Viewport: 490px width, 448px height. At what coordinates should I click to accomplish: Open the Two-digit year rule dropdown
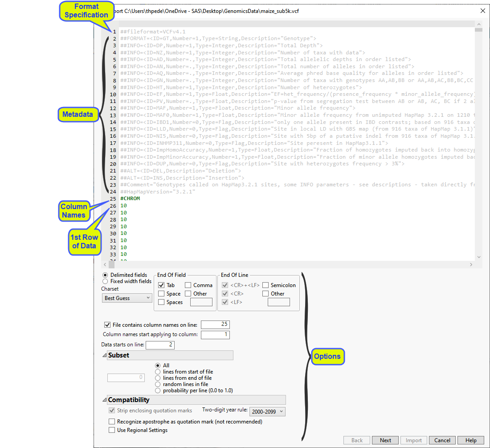tap(267, 411)
